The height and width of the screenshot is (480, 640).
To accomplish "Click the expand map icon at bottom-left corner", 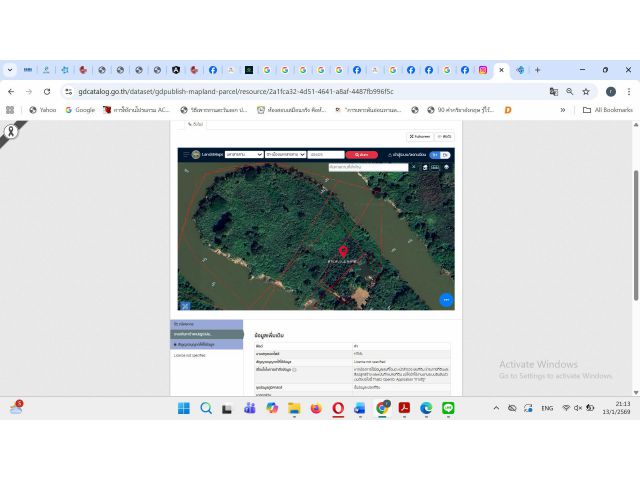I will [x=184, y=305].
